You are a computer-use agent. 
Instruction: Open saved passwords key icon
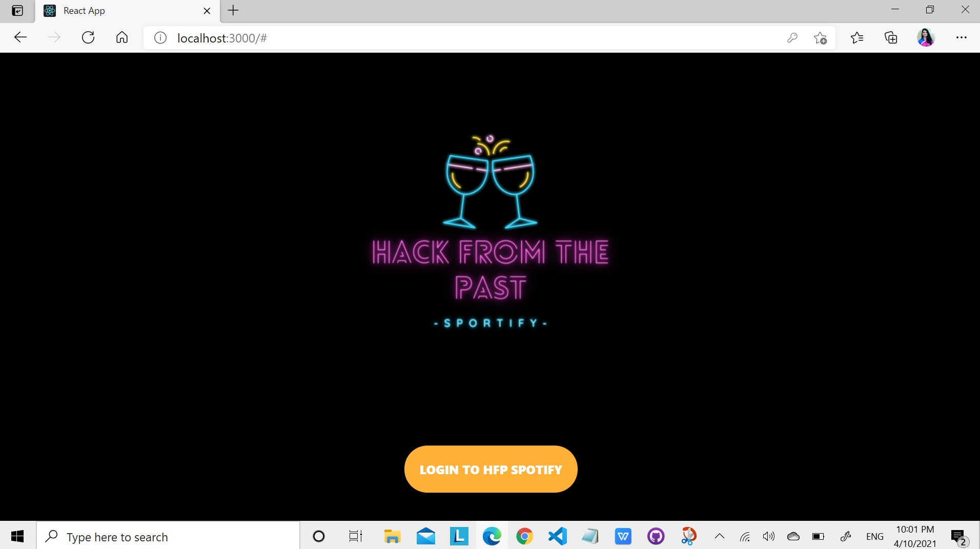792,38
